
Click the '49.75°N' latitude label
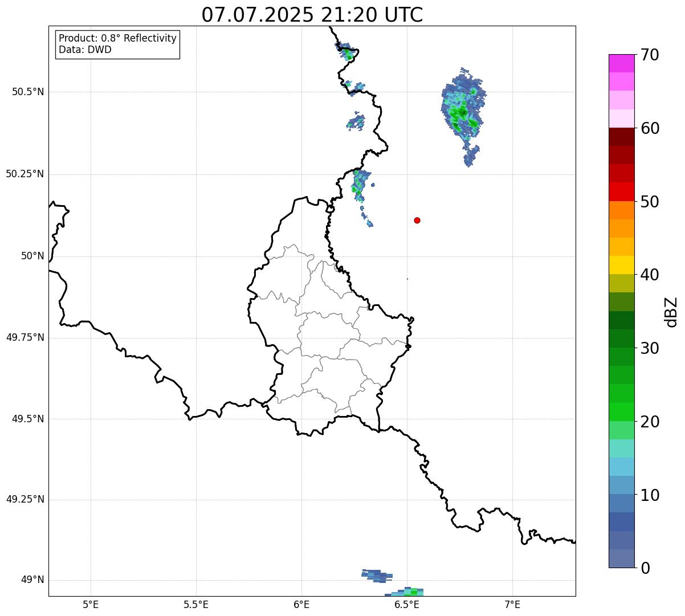point(25,337)
